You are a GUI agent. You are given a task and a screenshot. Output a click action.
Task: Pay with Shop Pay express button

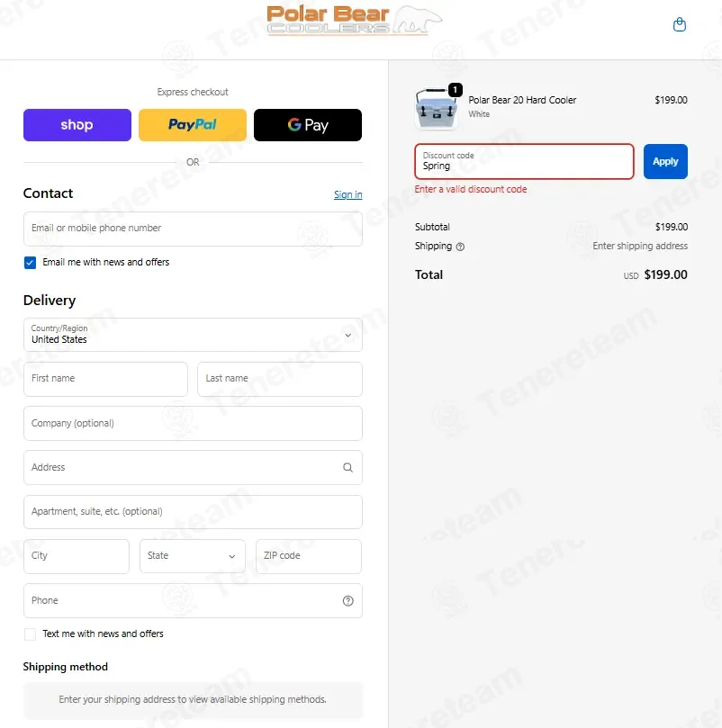coord(77,125)
